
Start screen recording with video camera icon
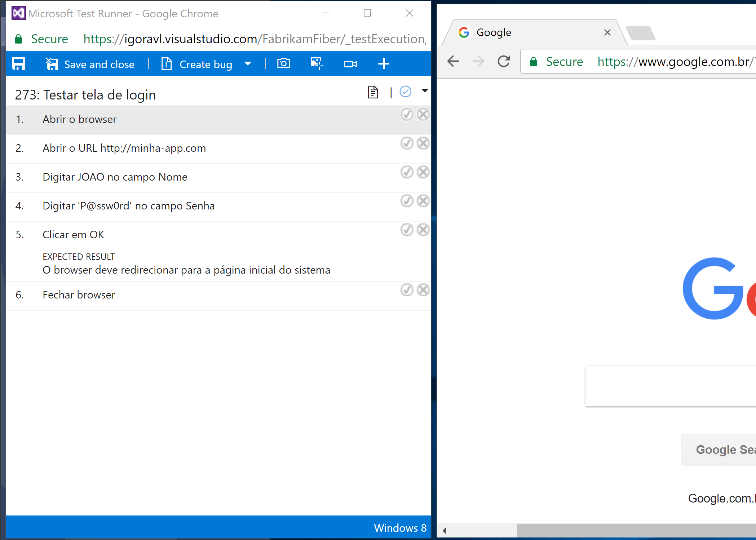point(350,64)
